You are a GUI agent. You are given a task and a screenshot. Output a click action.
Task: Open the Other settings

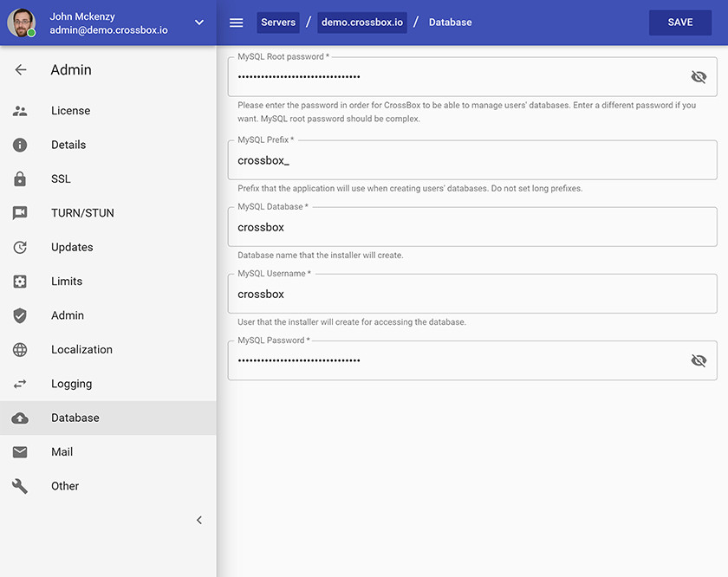pyautogui.click(x=108, y=486)
